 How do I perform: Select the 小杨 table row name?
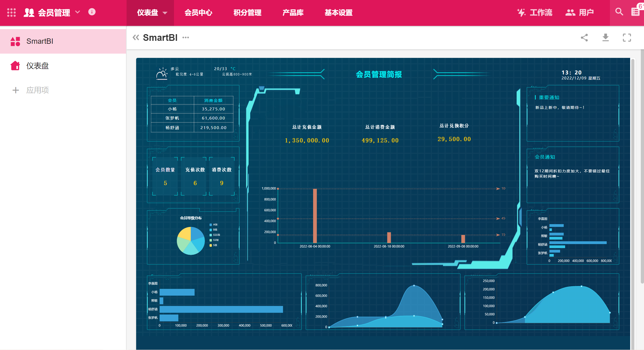coord(172,109)
